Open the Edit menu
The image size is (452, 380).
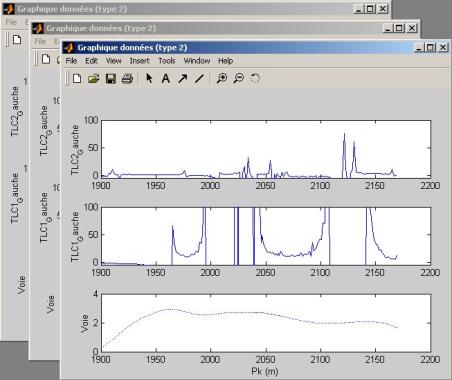pos(91,61)
